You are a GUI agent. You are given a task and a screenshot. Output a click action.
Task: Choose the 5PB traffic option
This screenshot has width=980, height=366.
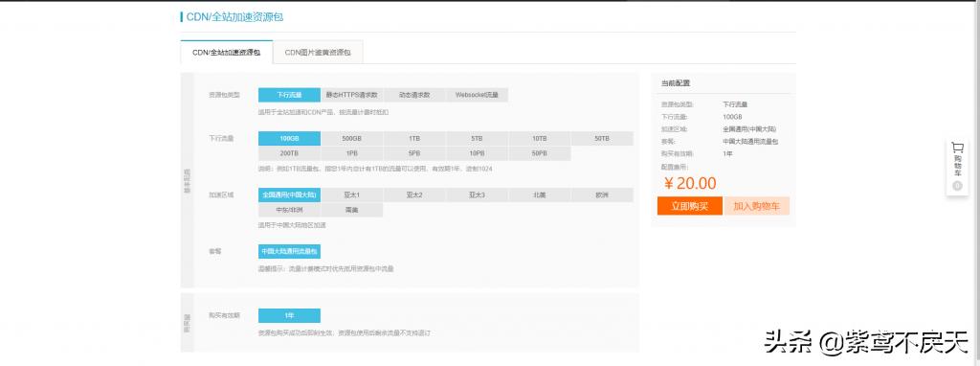414,153
